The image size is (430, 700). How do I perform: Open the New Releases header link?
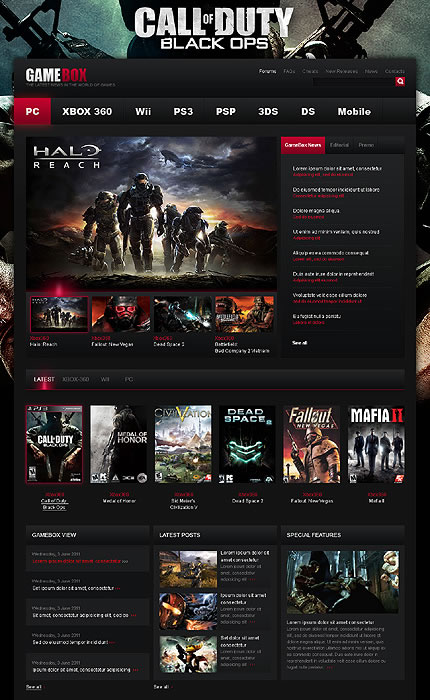tap(342, 71)
